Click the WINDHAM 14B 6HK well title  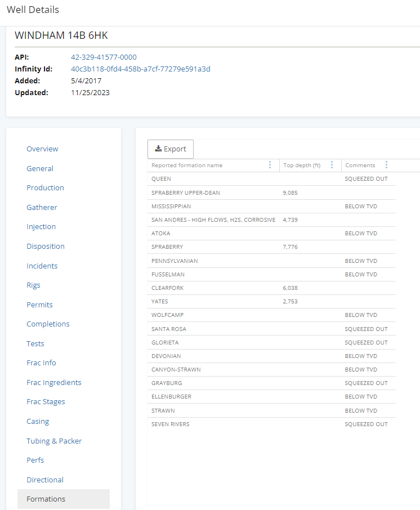point(61,35)
